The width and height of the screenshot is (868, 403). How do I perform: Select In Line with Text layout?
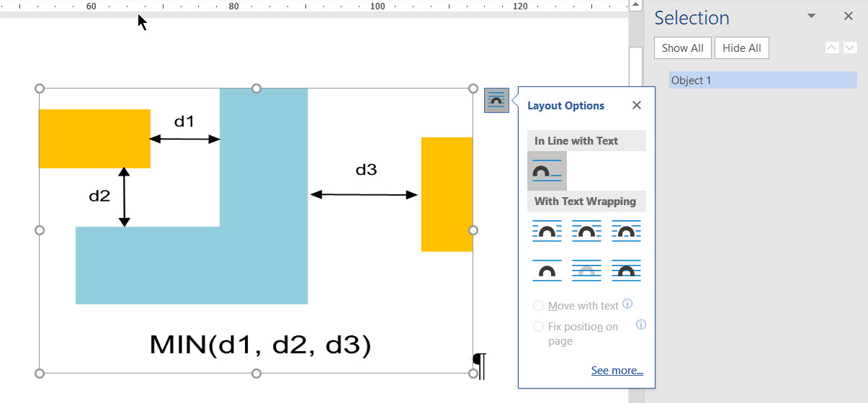click(x=547, y=171)
